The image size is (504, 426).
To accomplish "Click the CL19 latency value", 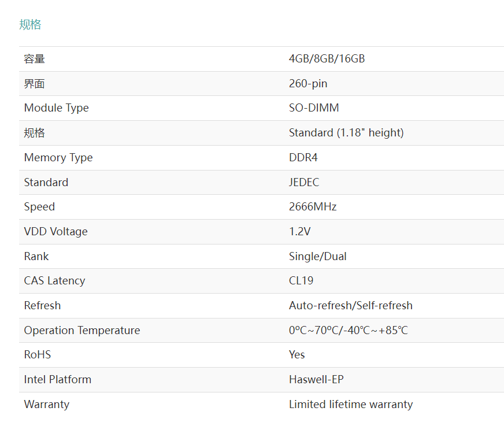I will tap(301, 281).
